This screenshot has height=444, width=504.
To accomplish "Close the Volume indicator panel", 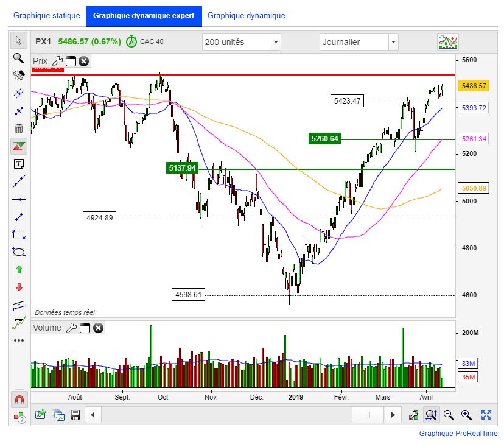I will 98,328.
